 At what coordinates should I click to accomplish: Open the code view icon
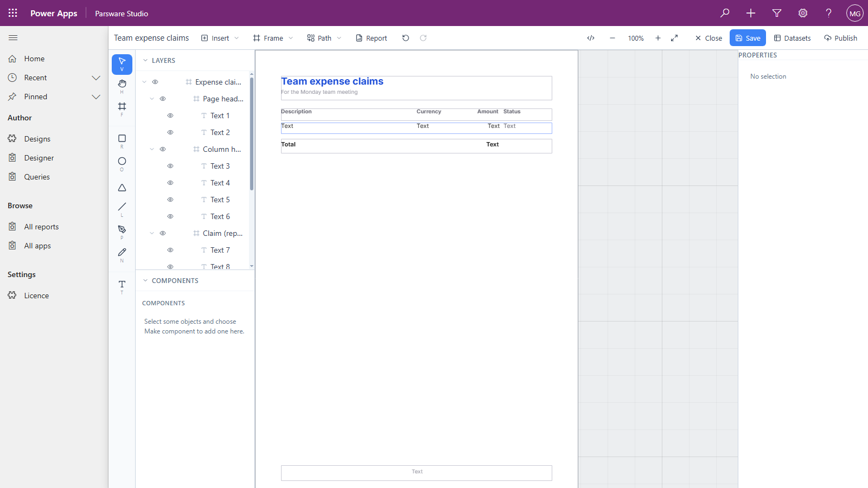(x=591, y=38)
